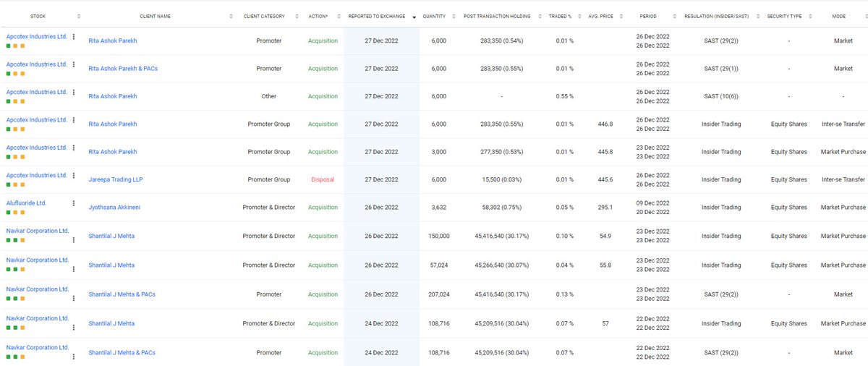Open three-dot menu for Jareepa Trading LLP row
868x366 pixels.
click(x=73, y=176)
